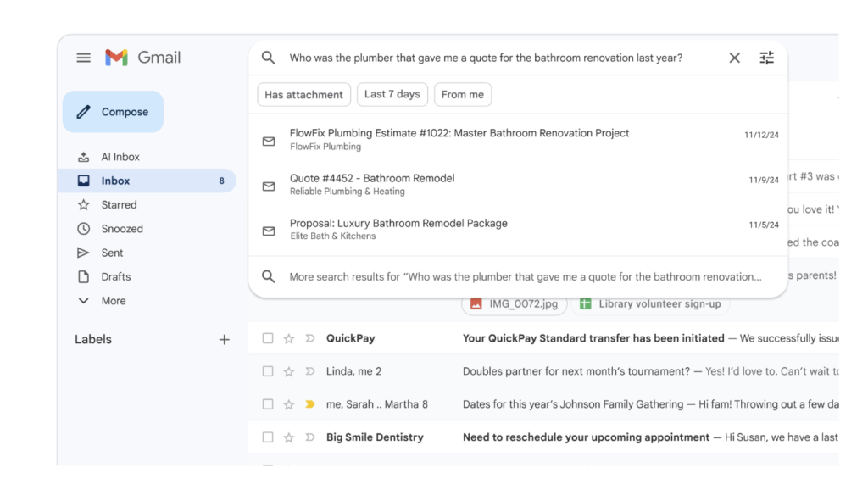Click the 11/9/24 date on Quote #4452
This screenshot has height=484, width=868.
[764, 180]
